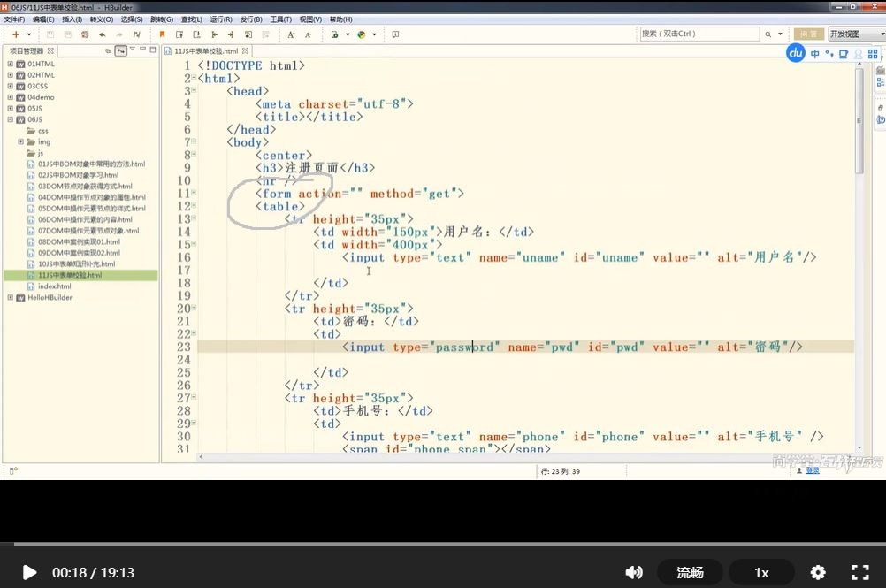Screen dimensions: 886x588
Task: Open the 帮助(H) menu
Action: pyautogui.click(x=340, y=19)
